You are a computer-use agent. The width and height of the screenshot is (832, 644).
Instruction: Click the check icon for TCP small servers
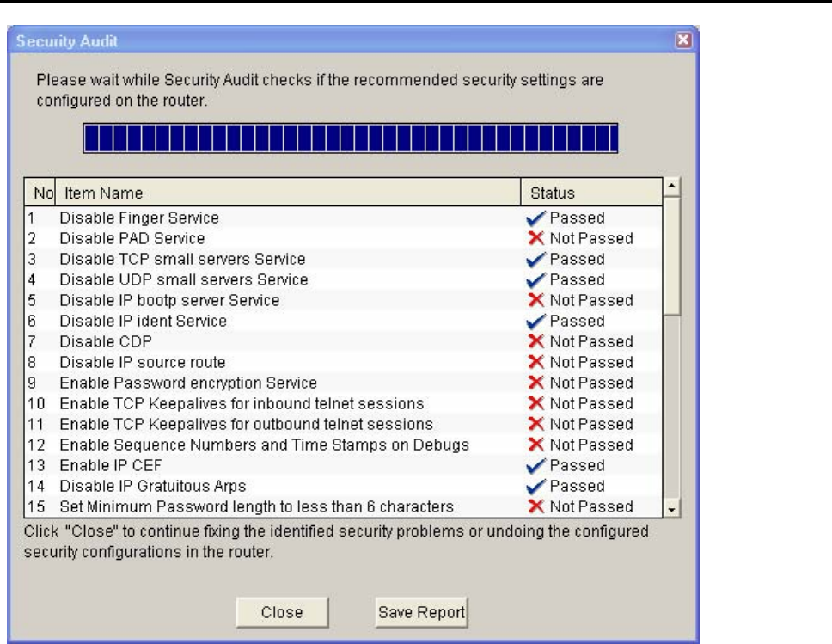click(x=536, y=259)
